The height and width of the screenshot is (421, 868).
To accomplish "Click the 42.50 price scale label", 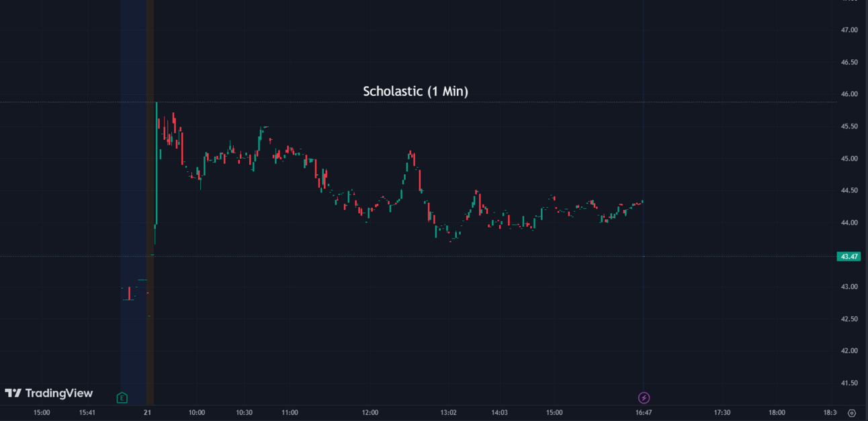I will pos(849,319).
